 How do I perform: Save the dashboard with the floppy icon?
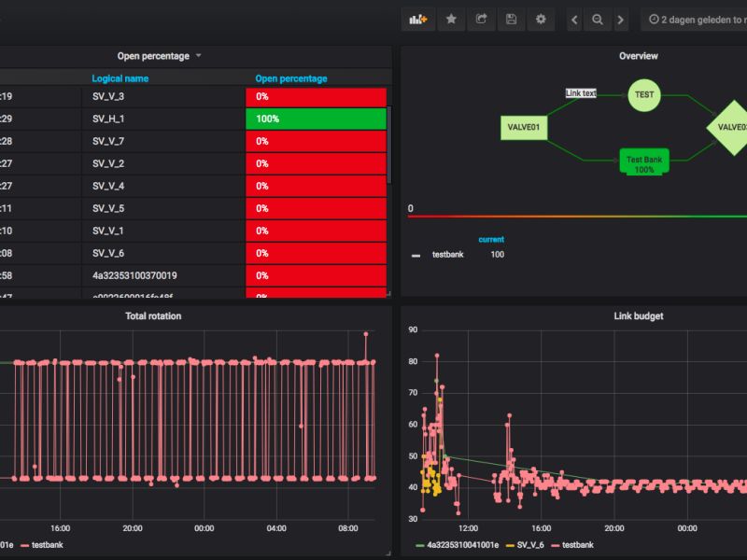pos(511,19)
